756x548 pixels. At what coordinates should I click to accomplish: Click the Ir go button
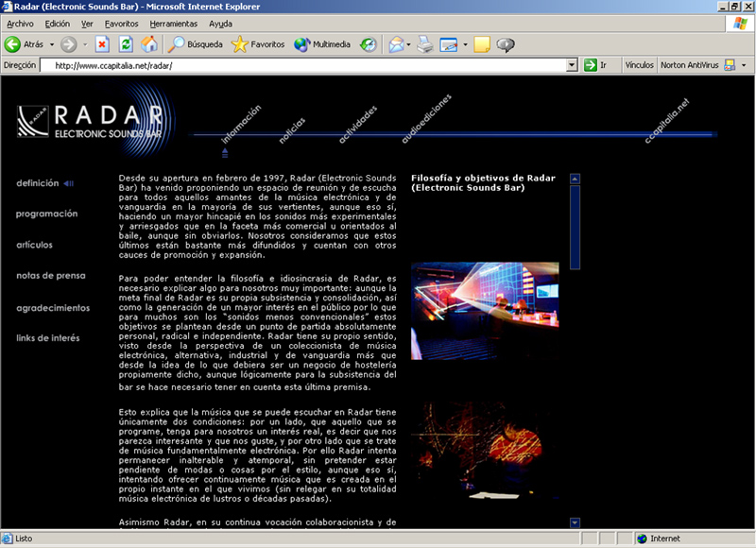595,65
